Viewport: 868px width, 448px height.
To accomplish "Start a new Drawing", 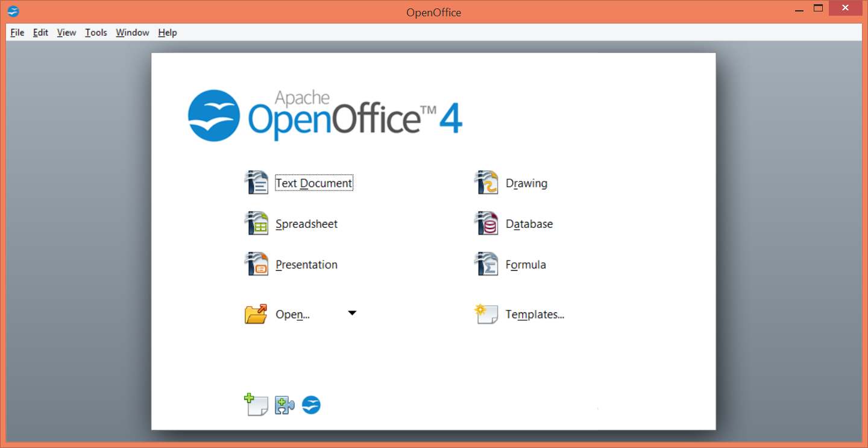I will pos(527,183).
